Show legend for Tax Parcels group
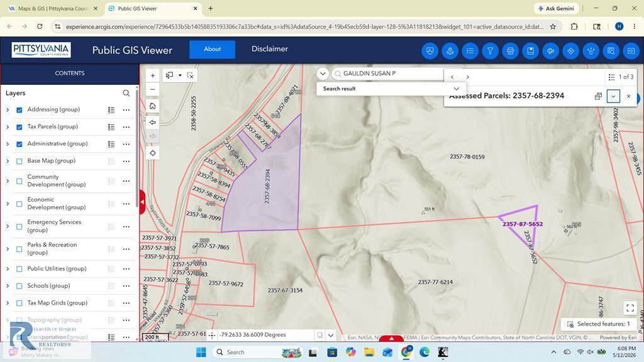This screenshot has width=644, height=362. (111, 127)
